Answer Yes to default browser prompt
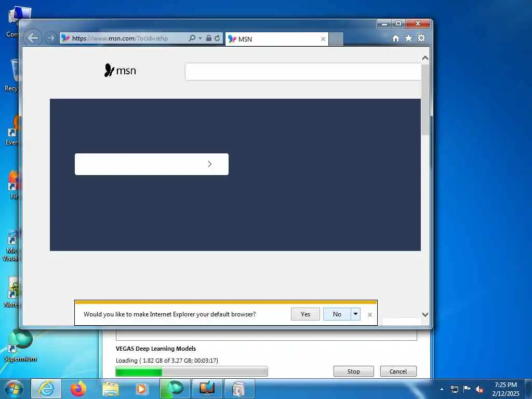 (x=305, y=314)
